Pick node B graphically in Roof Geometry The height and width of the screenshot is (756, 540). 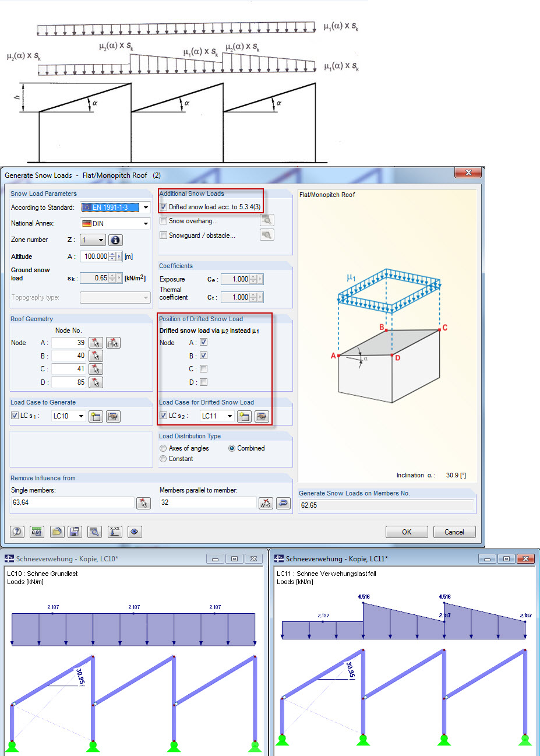(96, 356)
